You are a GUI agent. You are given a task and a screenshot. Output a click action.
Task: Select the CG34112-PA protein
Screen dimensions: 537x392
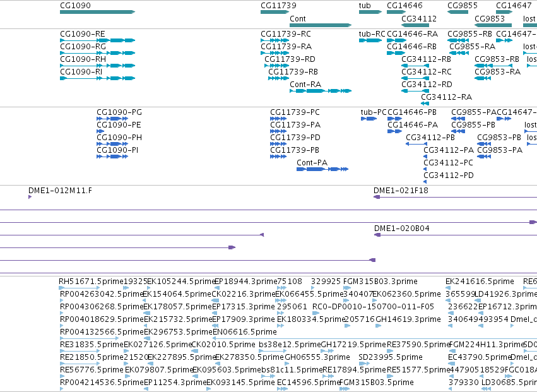tap(425, 157)
